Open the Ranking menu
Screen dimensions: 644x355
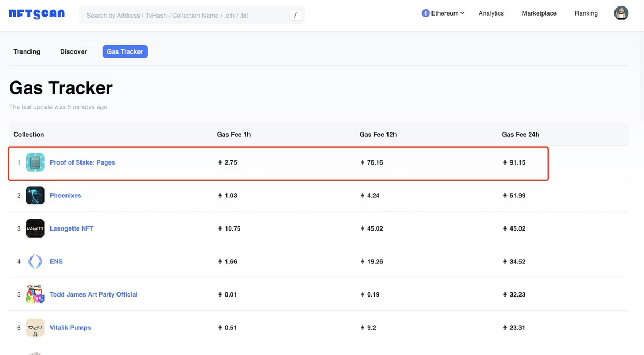click(x=586, y=13)
